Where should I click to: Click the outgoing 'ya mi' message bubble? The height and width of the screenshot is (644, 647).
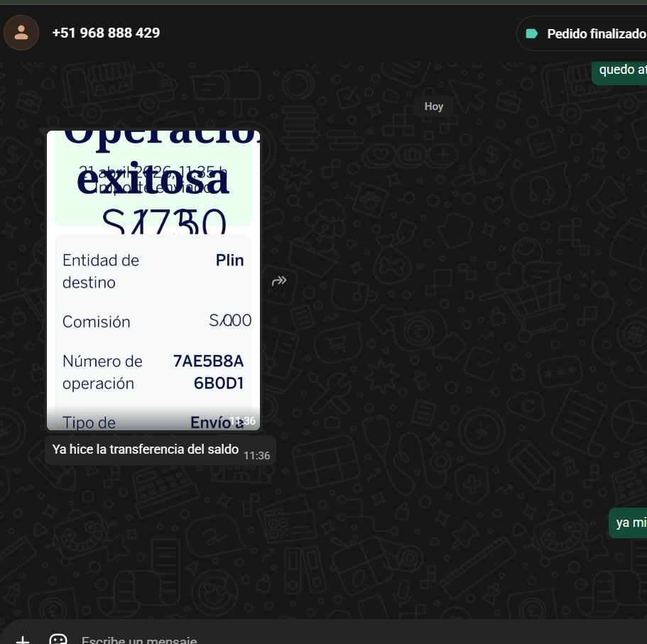(x=628, y=523)
